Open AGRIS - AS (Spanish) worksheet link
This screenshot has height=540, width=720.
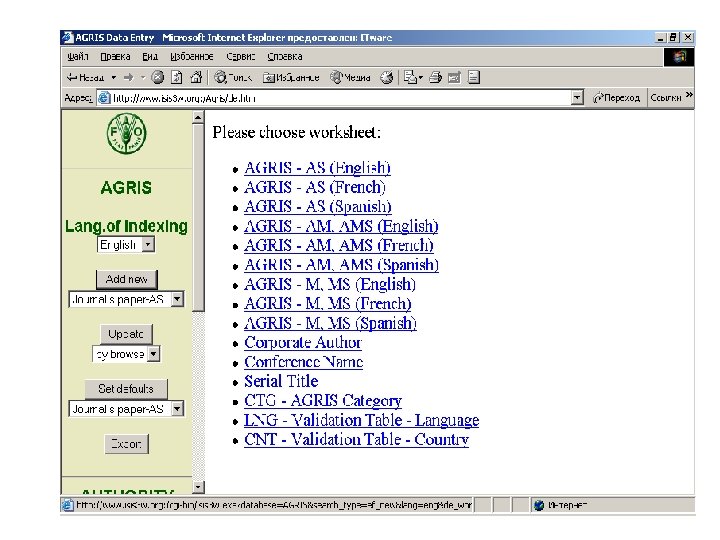pos(318,207)
